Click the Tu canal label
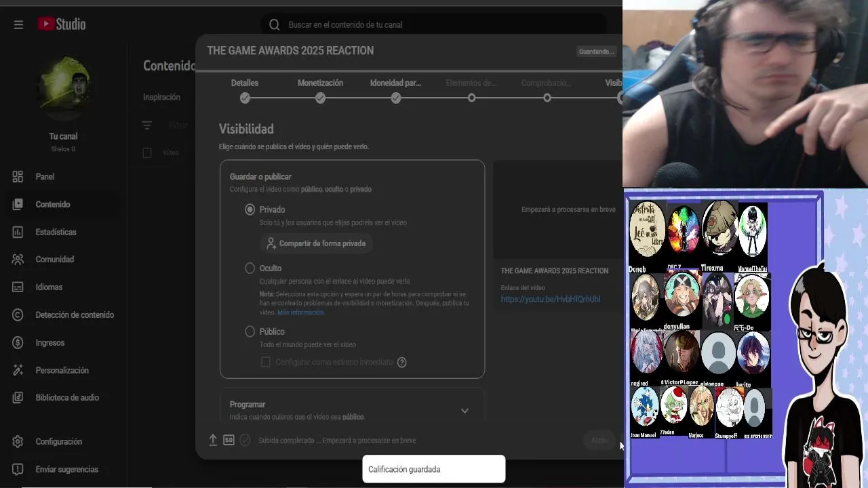 [x=63, y=136]
